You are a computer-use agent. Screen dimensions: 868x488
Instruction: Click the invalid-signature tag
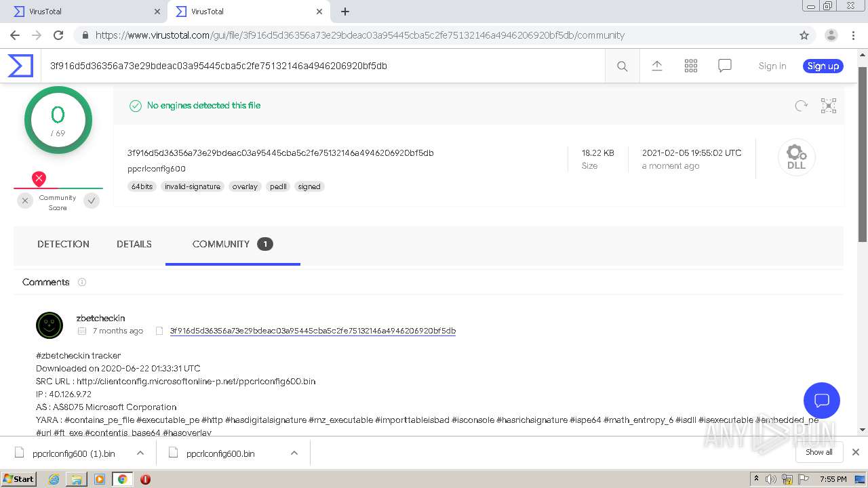pos(193,186)
